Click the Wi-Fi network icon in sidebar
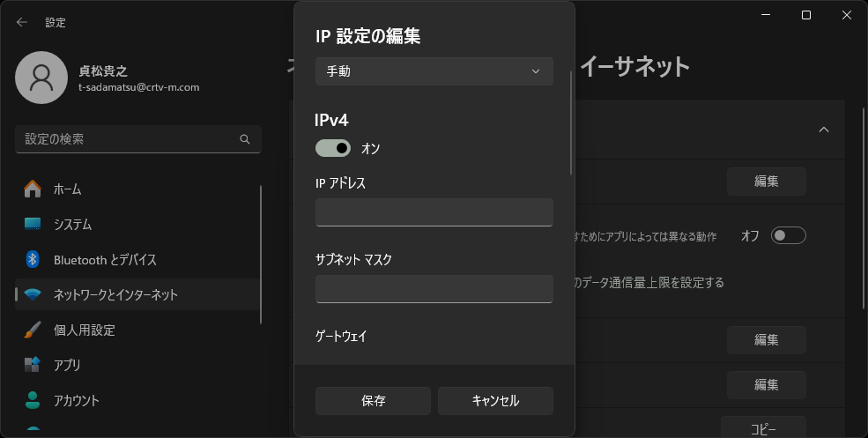Viewport: 868px width, 438px height. (33, 294)
